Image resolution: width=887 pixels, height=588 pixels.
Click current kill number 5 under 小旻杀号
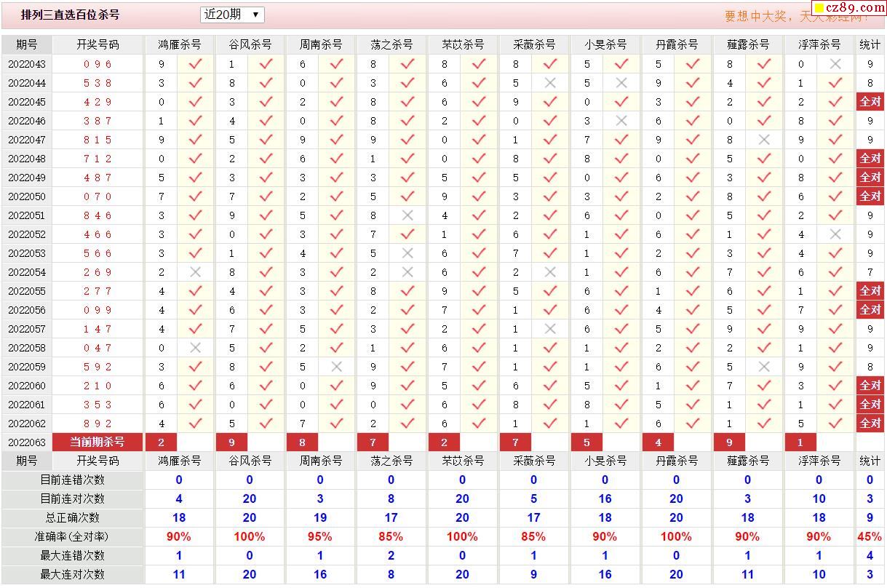click(587, 442)
